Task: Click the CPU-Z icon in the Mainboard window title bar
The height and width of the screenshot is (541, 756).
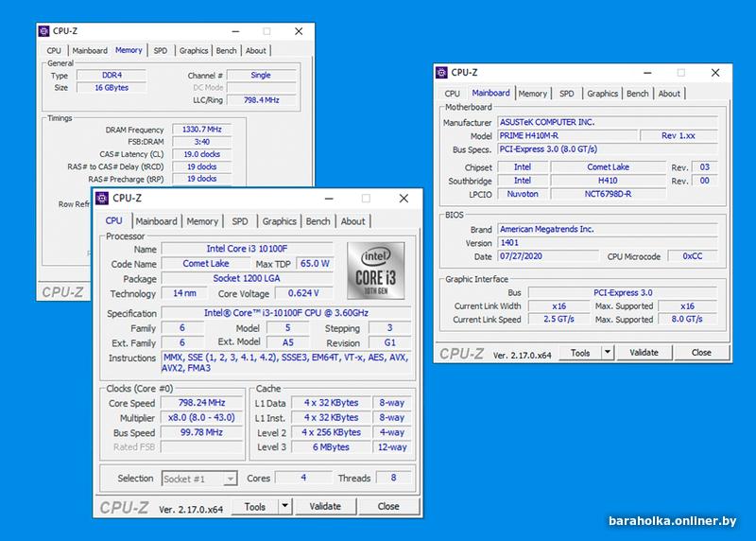Action: coord(442,73)
